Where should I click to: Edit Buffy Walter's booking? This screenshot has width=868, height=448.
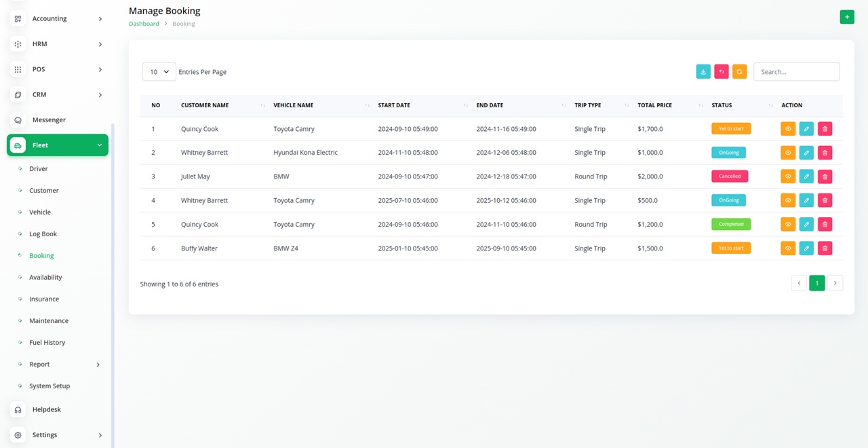[x=806, y=248]
